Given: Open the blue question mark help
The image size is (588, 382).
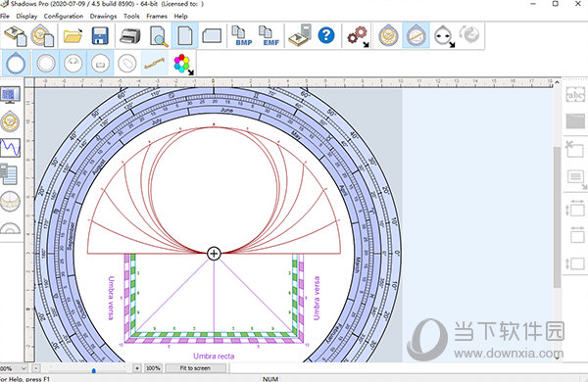Looking at the screenshot, I should coord(326,35).
